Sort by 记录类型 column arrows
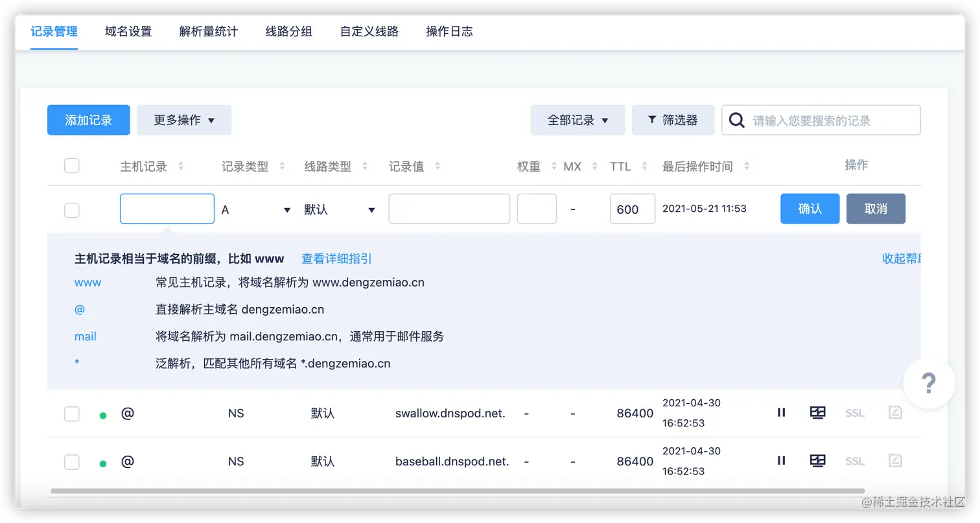Image resolution: width=980 pixels, height=523 pixels. click(x=282, y=167)
